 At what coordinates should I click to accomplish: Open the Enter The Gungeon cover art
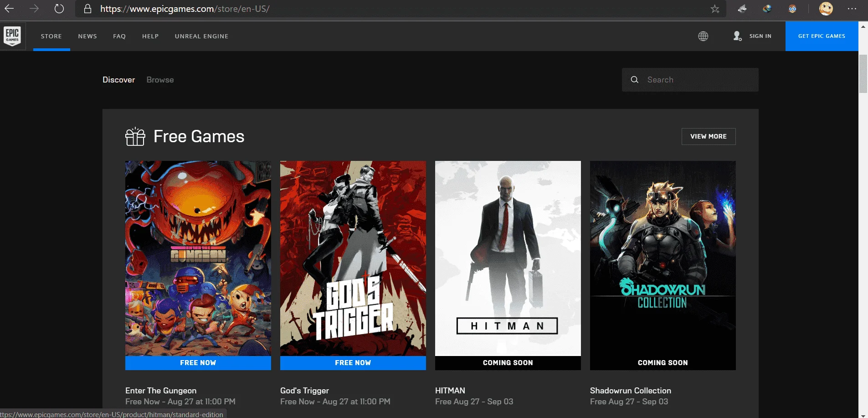click(x=198, y=258)
